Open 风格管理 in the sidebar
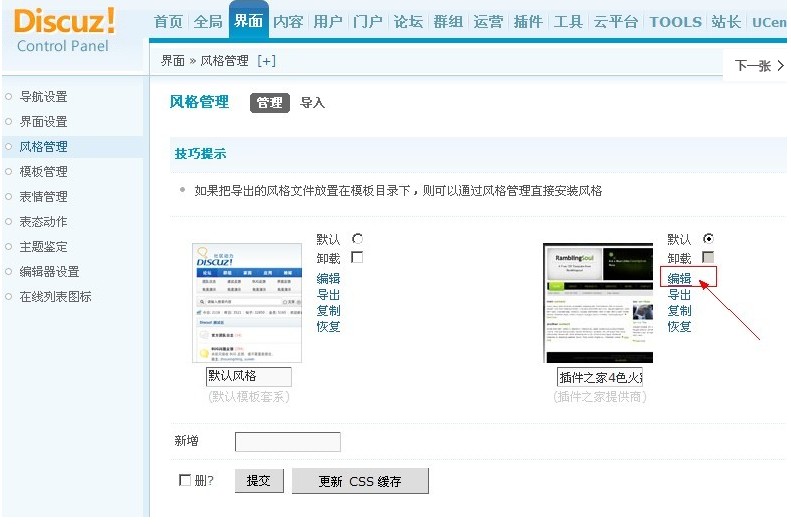The image size is (791, 524). point(43,147)
